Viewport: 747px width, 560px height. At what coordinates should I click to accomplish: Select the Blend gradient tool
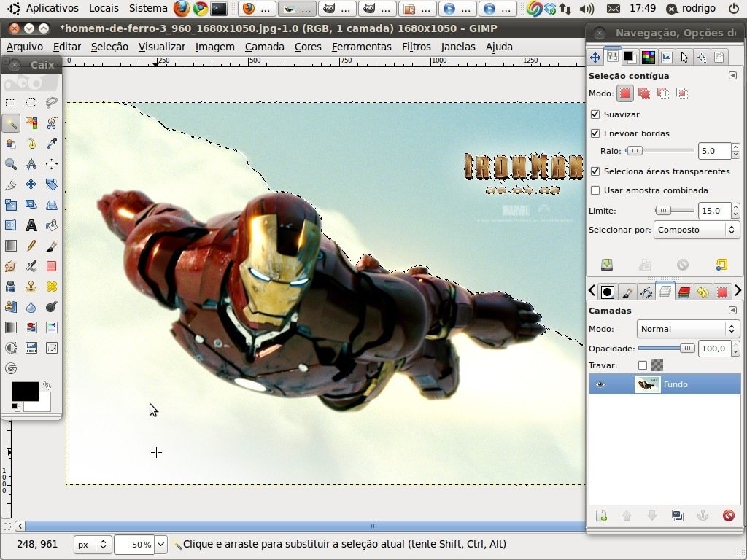(x=10, y=246)
